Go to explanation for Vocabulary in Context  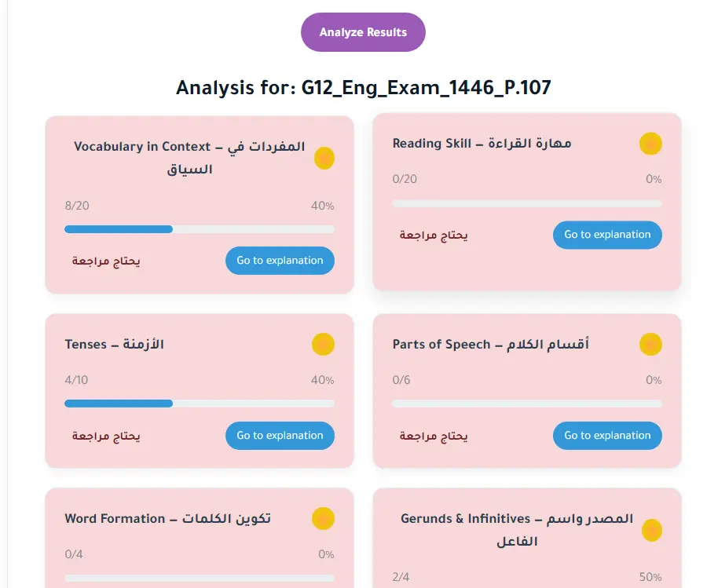pyautogui.click(x=280, y=261)
